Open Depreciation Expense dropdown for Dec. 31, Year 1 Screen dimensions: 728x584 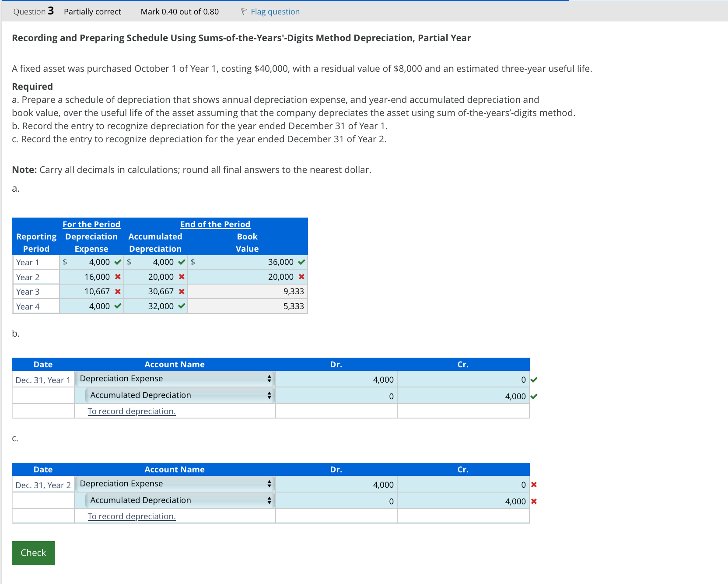(x=175, y=379)
